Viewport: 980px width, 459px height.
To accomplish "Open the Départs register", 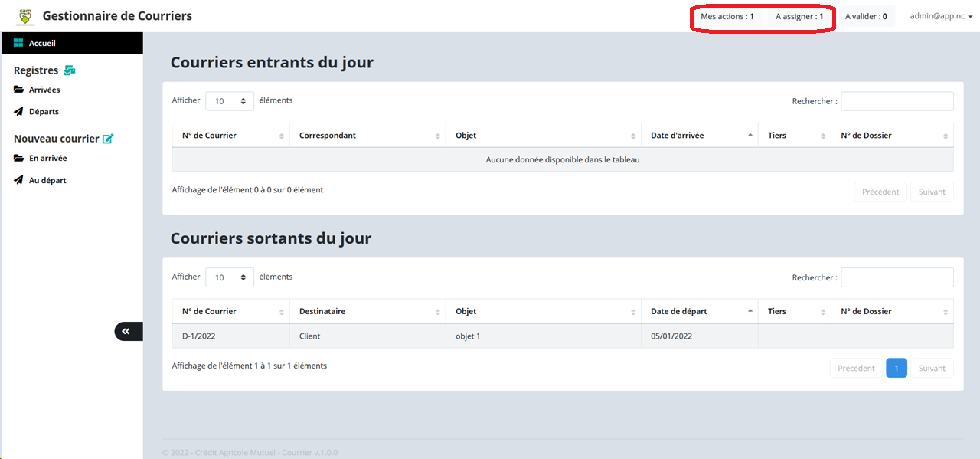I will pyautogui.click(x=44, y=112).
